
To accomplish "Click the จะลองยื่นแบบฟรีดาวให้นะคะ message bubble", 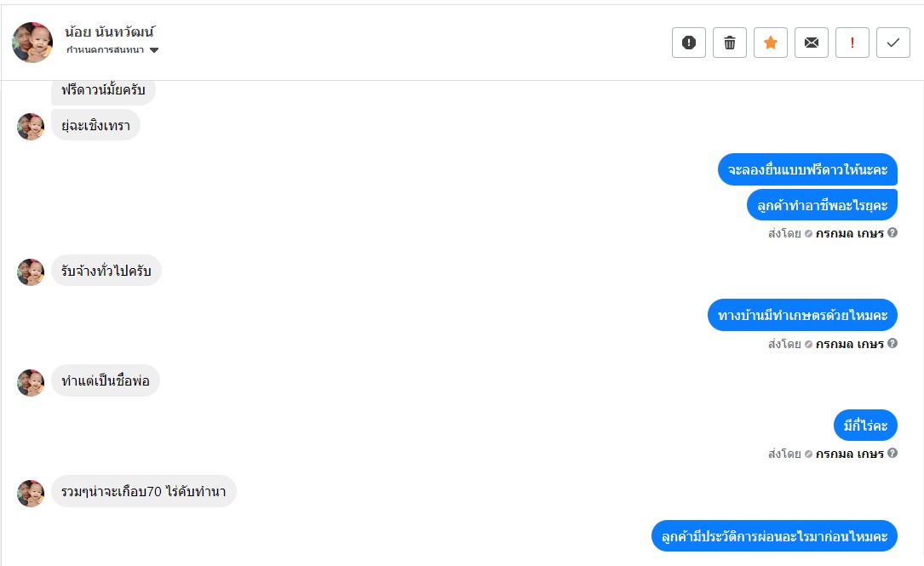I will (807, 169).
